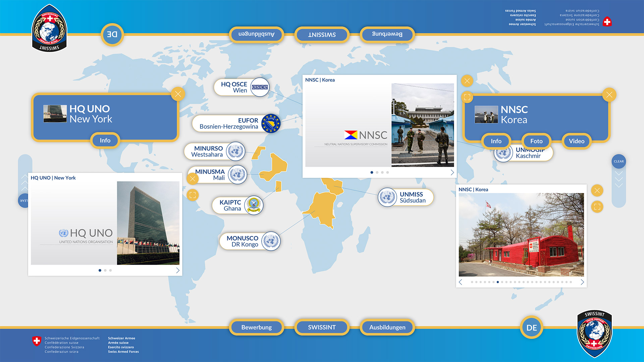Click the 'Schweizer Armee' footer text

click(x=121, y=338)
